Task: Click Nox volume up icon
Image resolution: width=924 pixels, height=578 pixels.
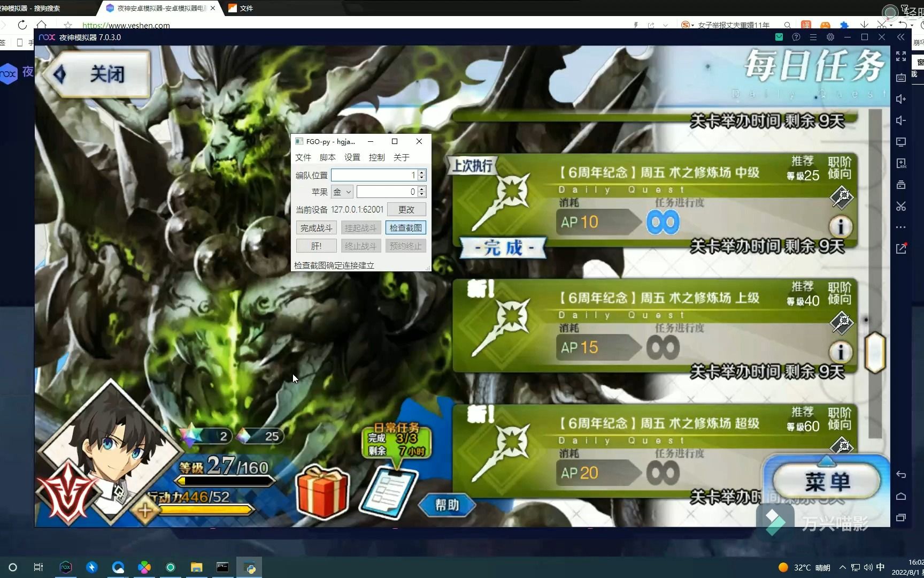Action: [x=901, y=99]
